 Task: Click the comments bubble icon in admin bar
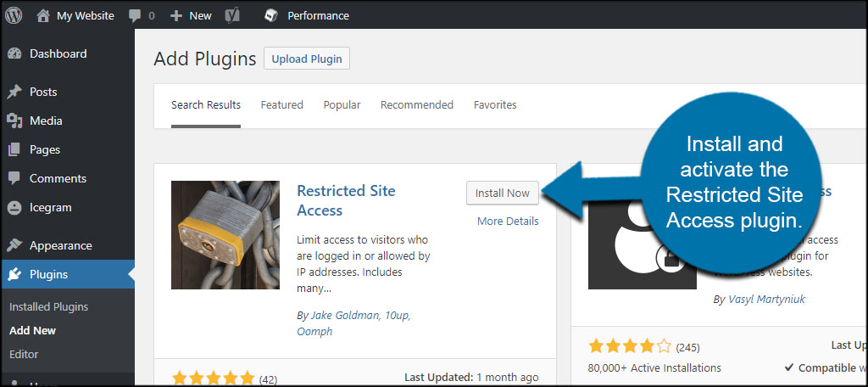136,15
